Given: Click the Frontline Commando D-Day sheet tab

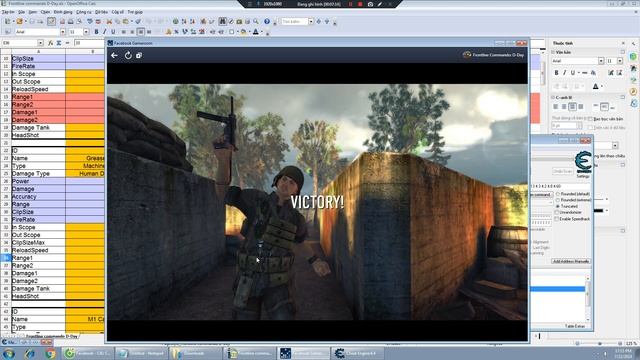Looking at the screenshot, I should pyautogui.click(x=51, y=337).
